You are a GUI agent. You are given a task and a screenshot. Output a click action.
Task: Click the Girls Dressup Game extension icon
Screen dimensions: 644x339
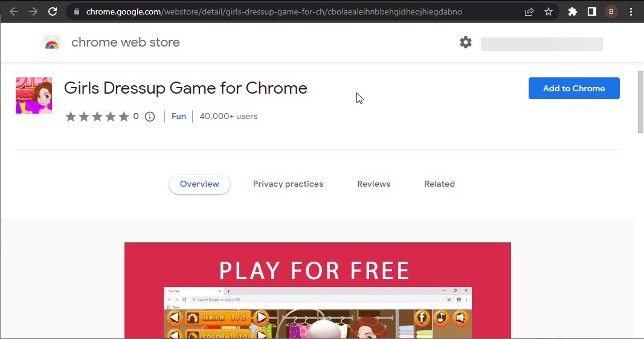click(x=34, y=95)
